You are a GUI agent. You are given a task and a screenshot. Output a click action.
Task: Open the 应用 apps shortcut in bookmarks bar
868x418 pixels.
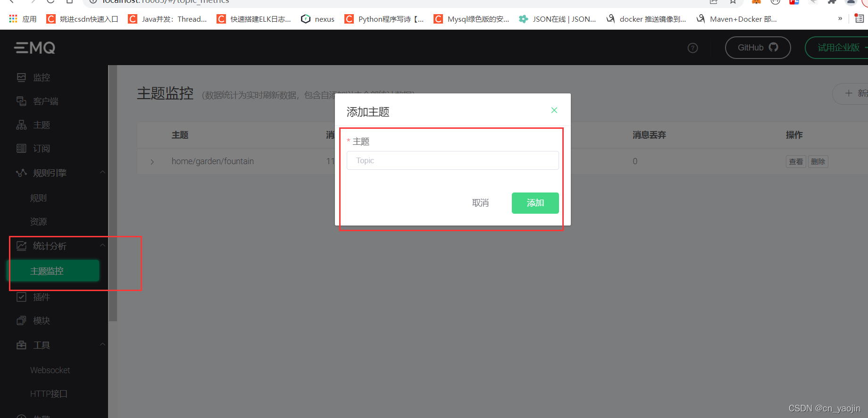[x=23, y=19]
